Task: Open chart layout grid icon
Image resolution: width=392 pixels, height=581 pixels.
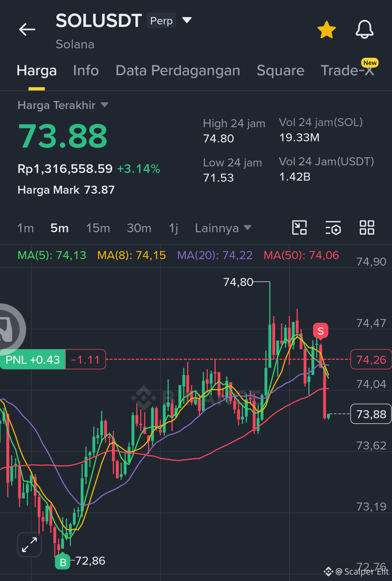Action: [367, 228]
